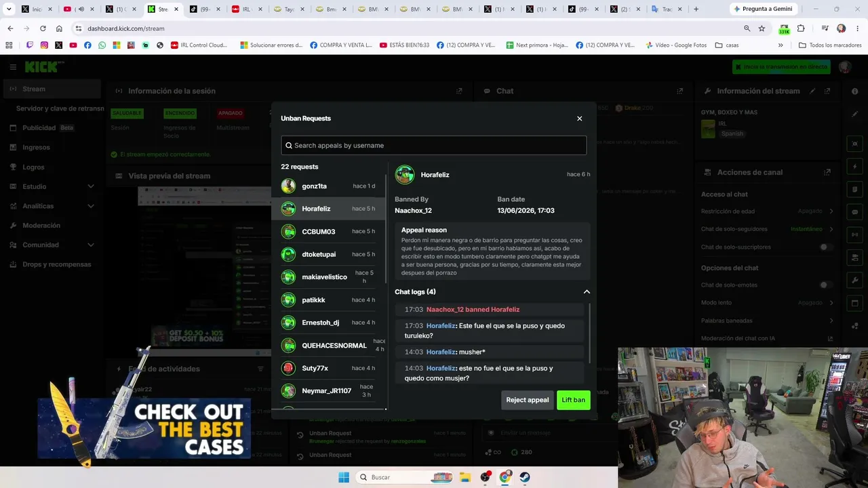This screenshot has height=488, width=868.
Task: Pop out the Acciones de canal panel
Action: pyautogui.click(x=827, y=172)
